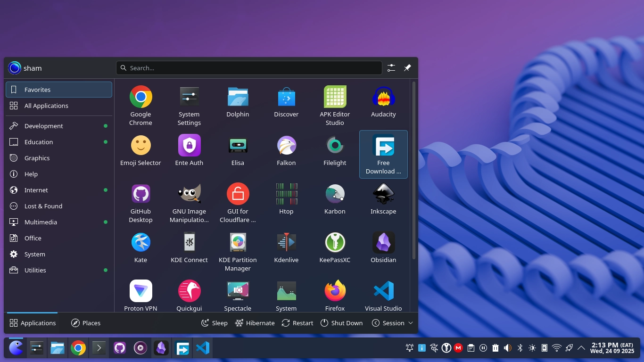The image size is (644, 362).
Task: Open Proton VPN
Action: 140,295
